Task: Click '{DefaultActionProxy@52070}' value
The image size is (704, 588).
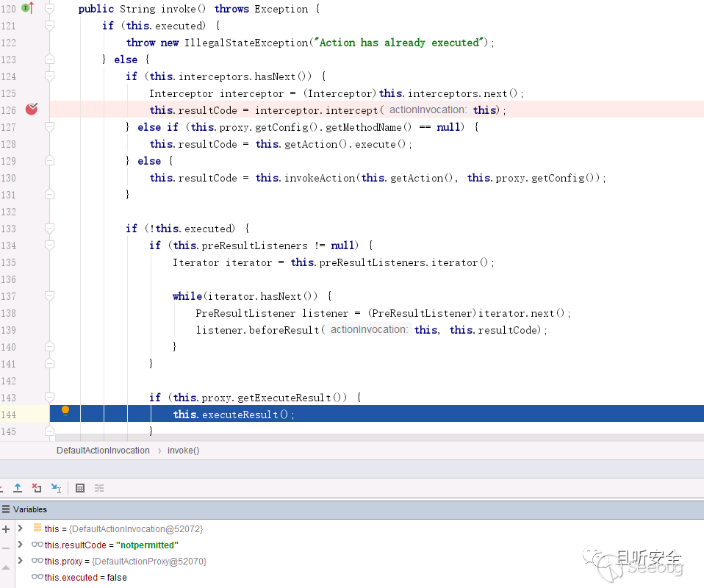Action: [x=149, y=561]
